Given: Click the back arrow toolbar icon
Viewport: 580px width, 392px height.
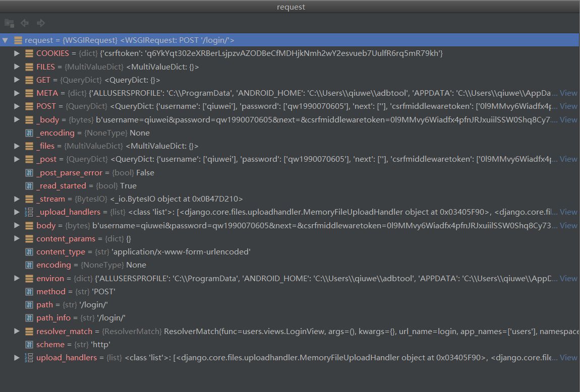Looking at the screenshot, I should (x=24, y=23).
